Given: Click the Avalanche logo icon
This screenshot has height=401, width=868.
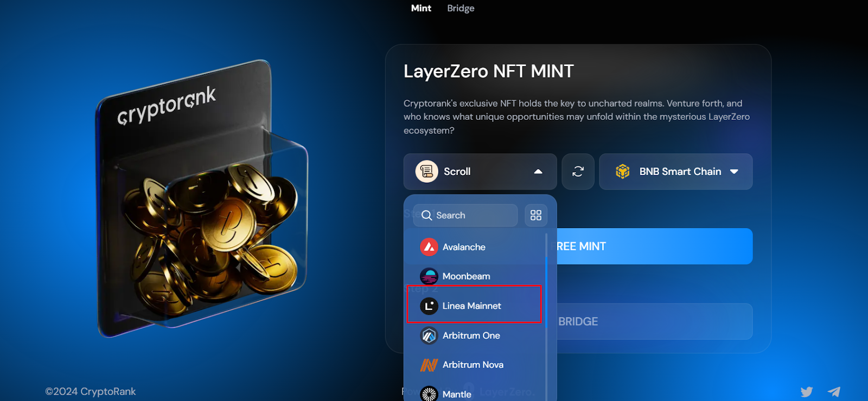Looking at the screenshot, I should 429,247.
